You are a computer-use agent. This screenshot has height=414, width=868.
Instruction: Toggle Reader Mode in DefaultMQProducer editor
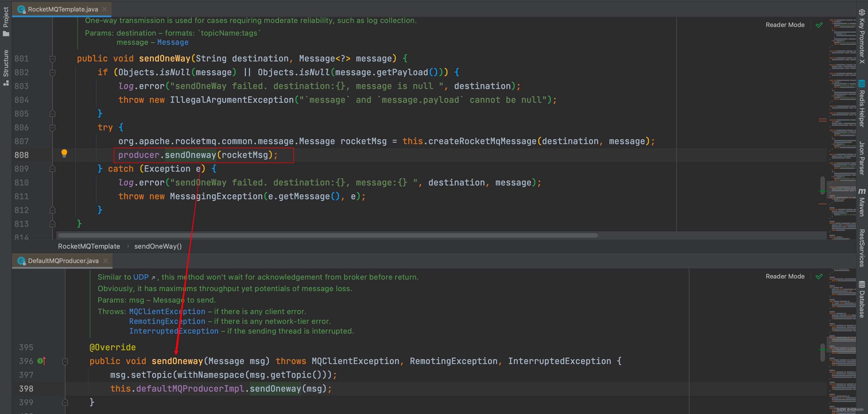click(785, 276)
